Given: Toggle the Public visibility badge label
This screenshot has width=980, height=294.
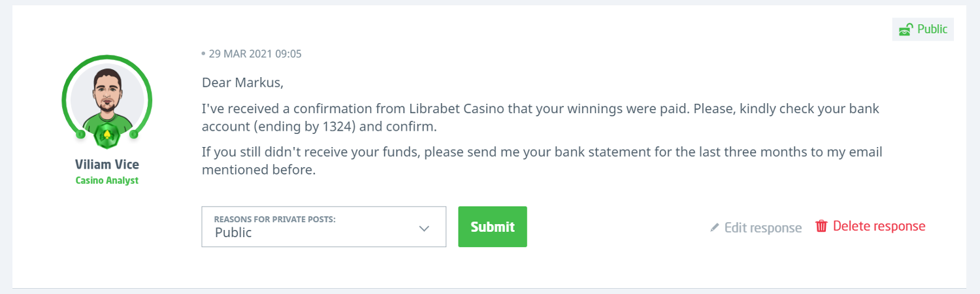Looking at the screenshot, I should tap(932, 29).
